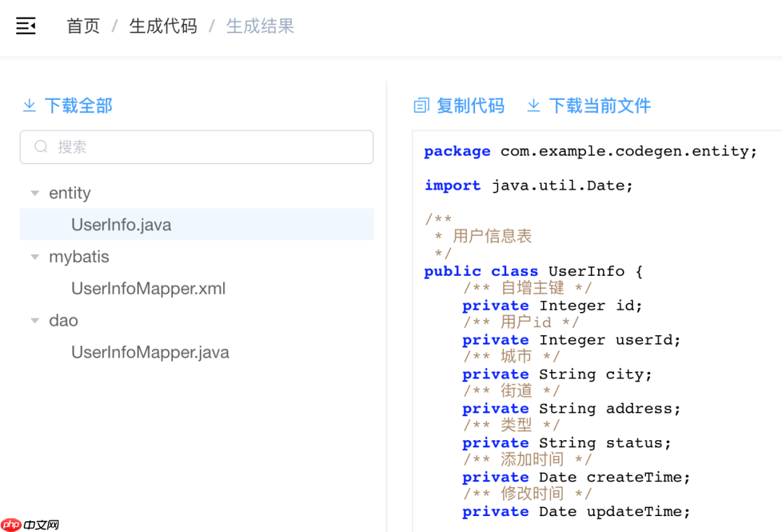
Task: Open the 首页 breadcrumb item
Action: coord(83,25)
